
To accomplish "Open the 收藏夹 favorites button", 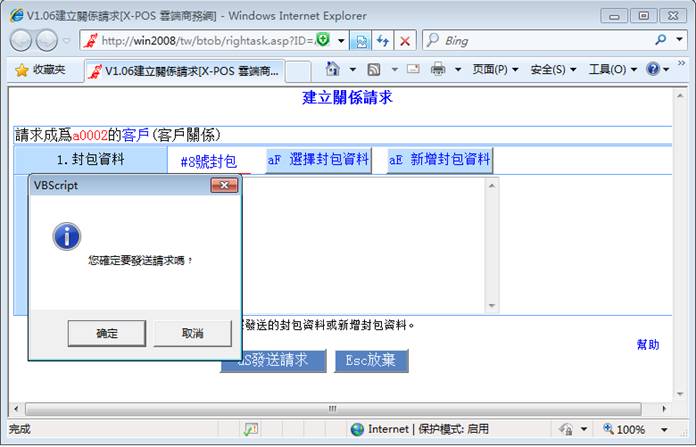I will 40,70.
